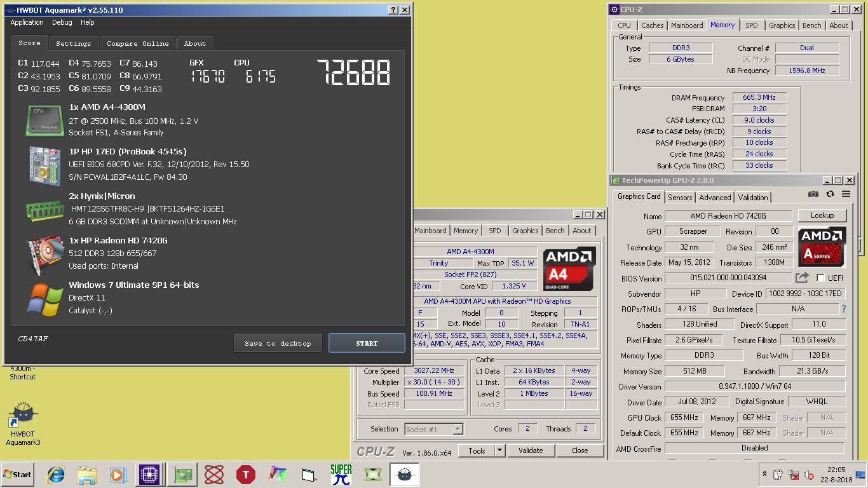Image resolution: width=868 pixels, height=488 pixels.
Task: Select the Score tab in Aquamark
Action: [29, 43]
